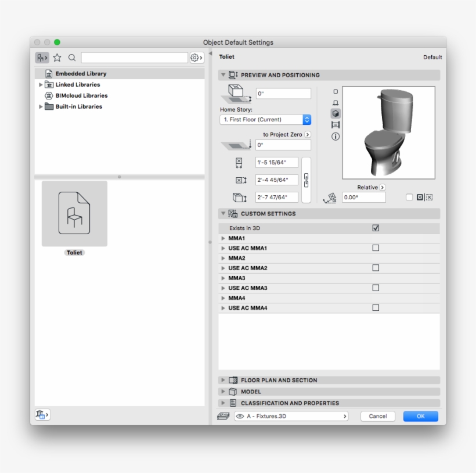Uncheck the Exists in 3D checkbox
476x473 pixels.
click(376, 228)
